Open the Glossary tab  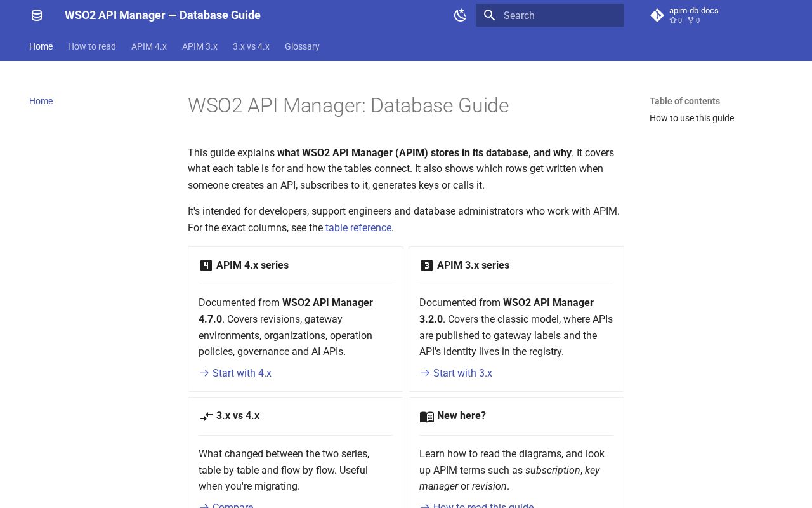tap(302, 46)
